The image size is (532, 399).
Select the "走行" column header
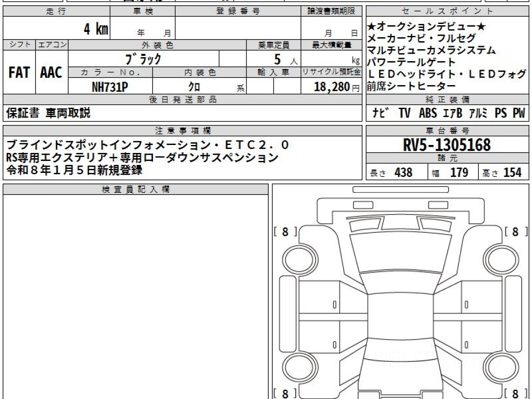(x=56, y=12)
